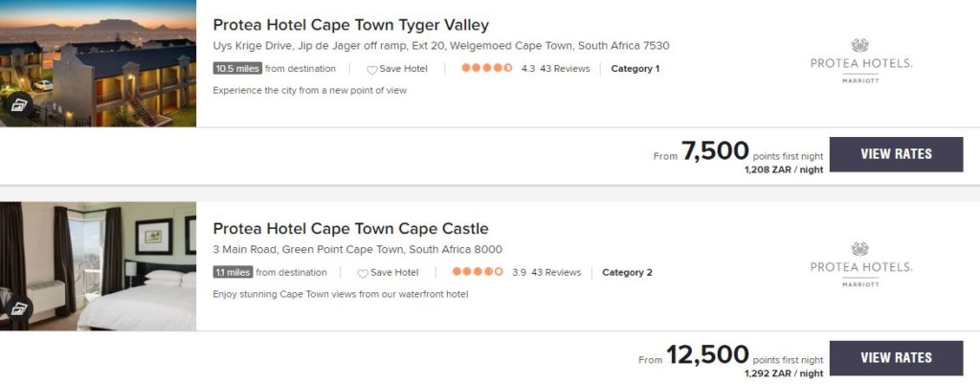
Task: Read the 43 Reviews for Cape Castle
Action: (x=555, y=273)
